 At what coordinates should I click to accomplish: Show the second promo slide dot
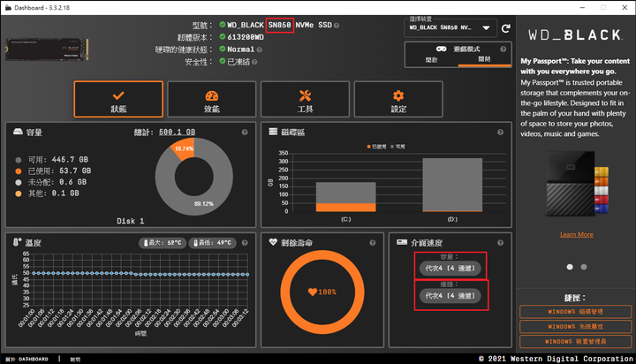click(584, 267)
